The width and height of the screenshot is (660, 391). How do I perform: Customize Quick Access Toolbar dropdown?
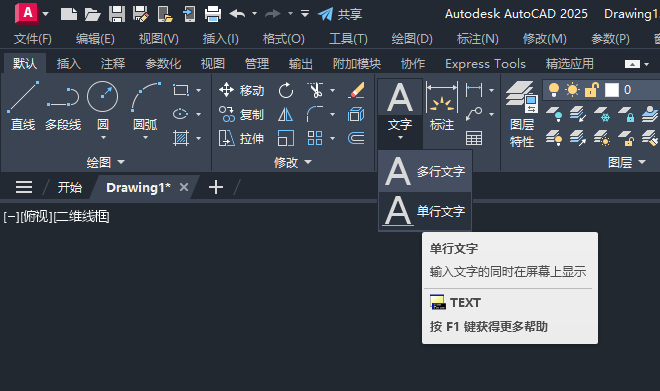coord(305,14)
